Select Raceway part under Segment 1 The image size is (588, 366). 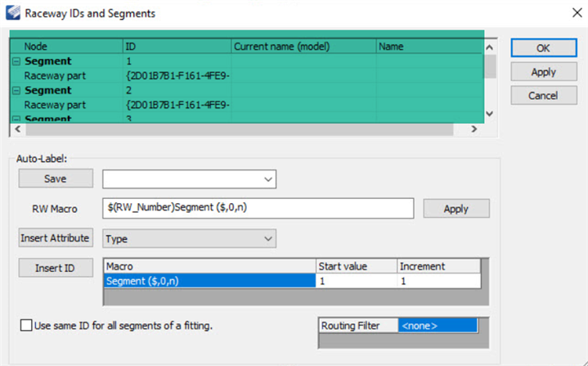[55, 76]
